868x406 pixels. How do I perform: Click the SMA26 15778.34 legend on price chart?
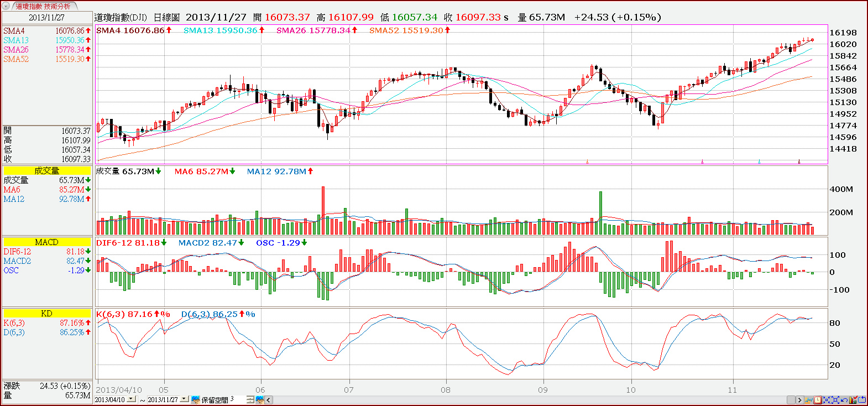tap(317, 30)
